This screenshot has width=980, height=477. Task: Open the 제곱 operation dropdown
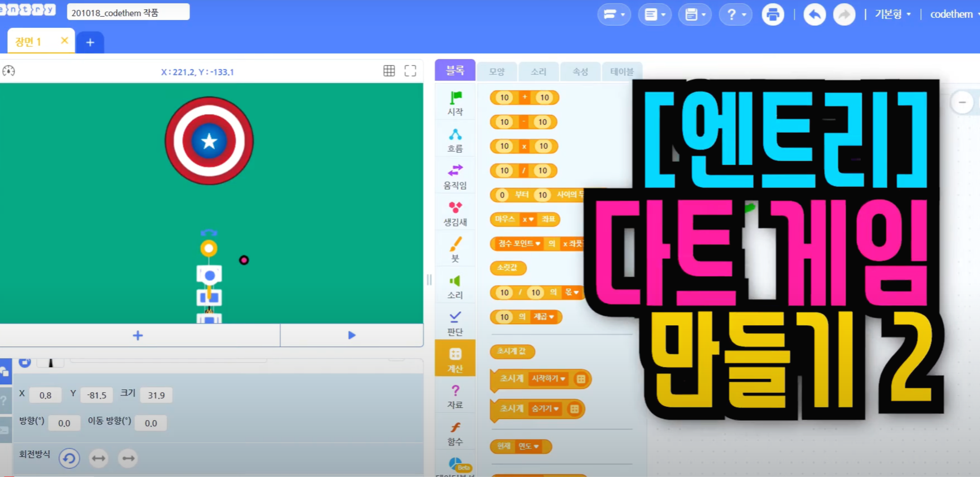(x=544, y=317)
